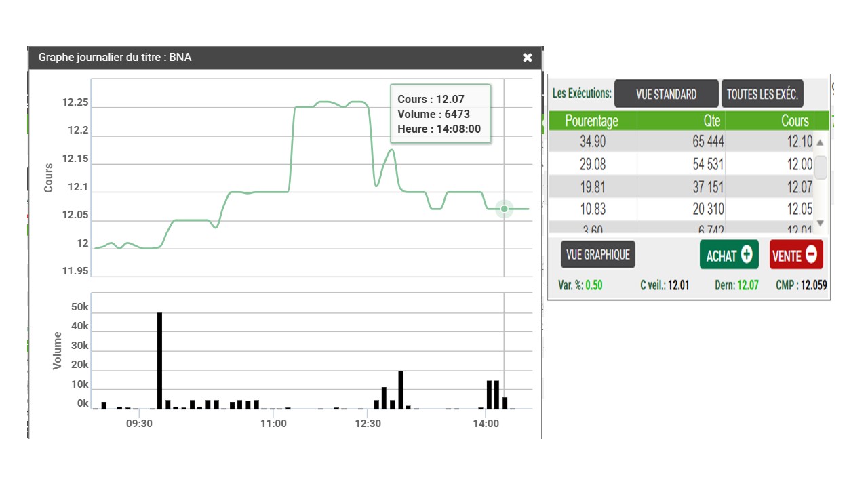
Task: Click the highlighted green point on price curve
Action: [x=504, y=209]
